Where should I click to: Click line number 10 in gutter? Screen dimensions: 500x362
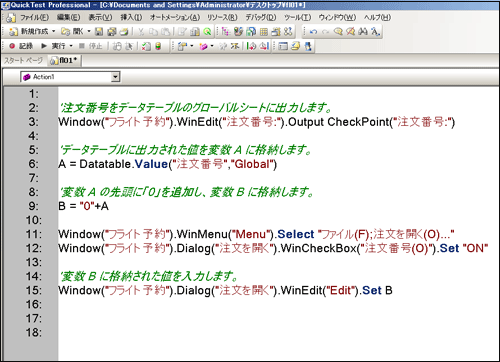click(x=34, y=220)
